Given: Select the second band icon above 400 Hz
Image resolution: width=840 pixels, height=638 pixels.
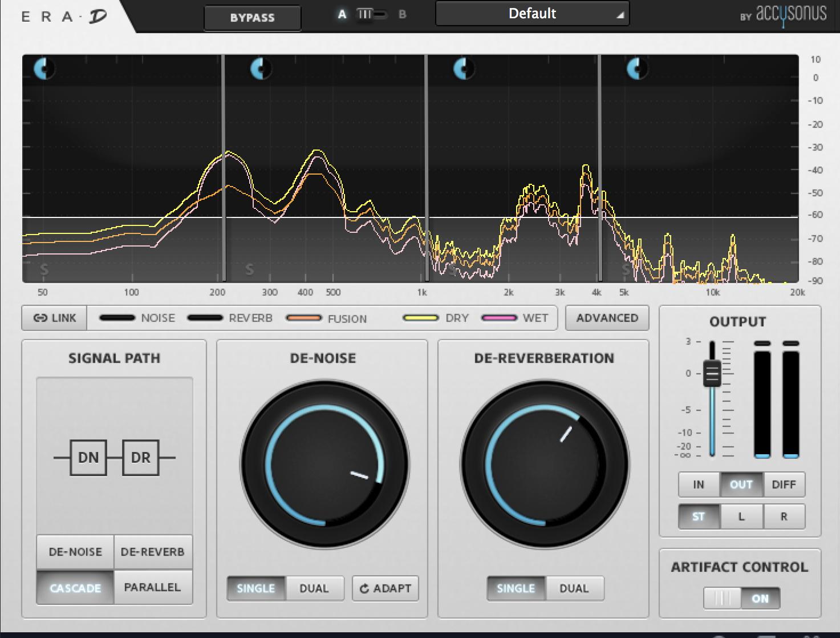Looking at the screenshot, I should pyautogui.click(x=261, y=70).
